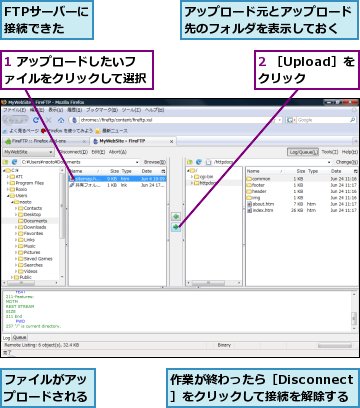Click the local Browse button

click(x=154, y=162)
